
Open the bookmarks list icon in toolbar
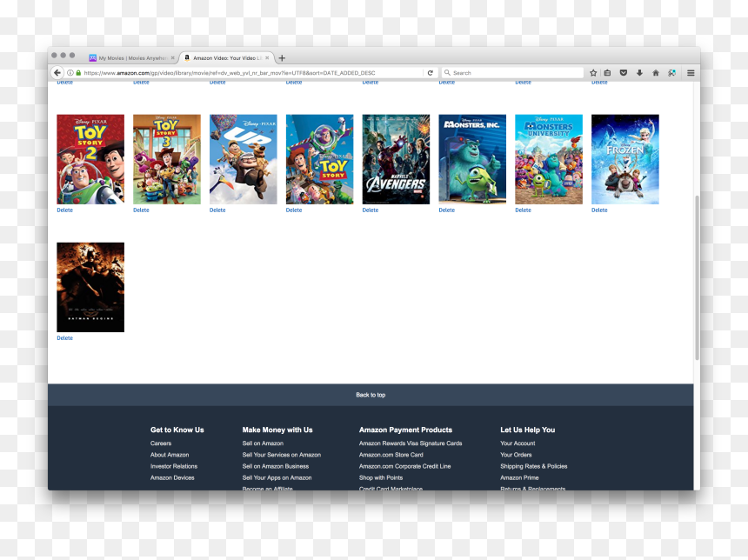[607, 72]
